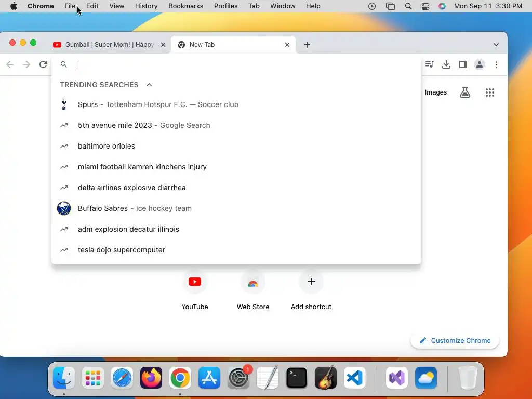Click the magnifier icon in address bar
The height and width of the screenshot is (399, 532).
click(64, 64)
